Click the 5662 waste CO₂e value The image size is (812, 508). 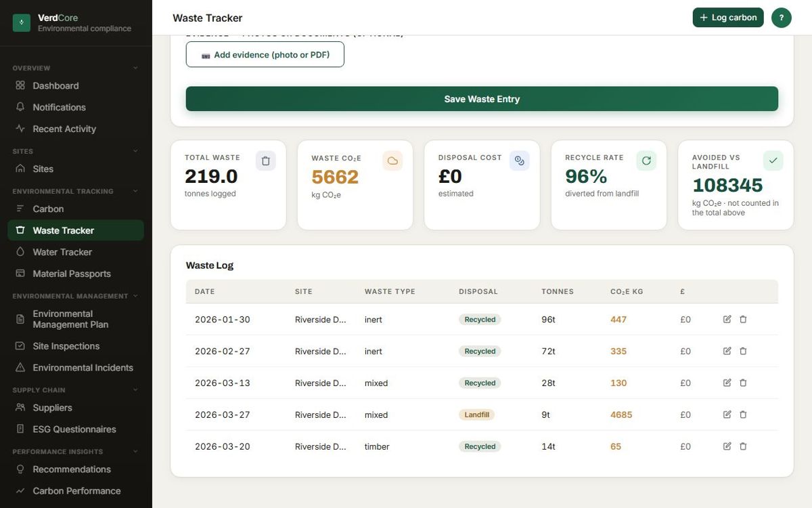(x=335, y=177)
